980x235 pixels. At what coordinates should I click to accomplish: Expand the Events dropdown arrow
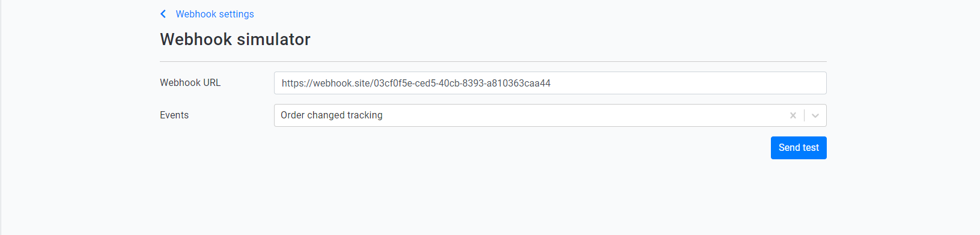tap(815, 115)
